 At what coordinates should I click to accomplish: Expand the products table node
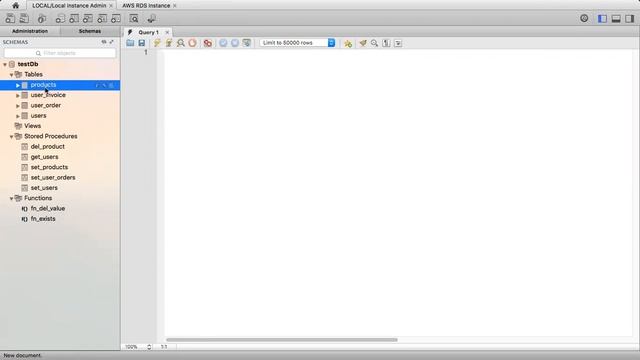click(18, 85)
